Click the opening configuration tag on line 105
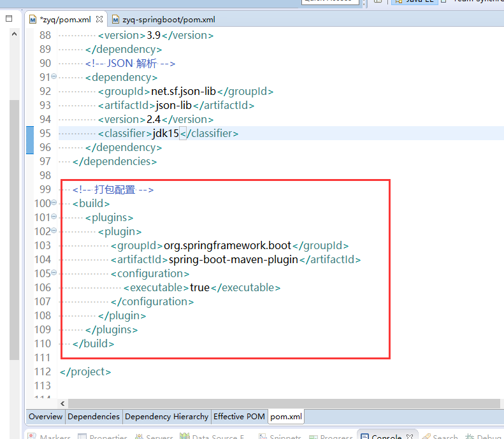This screenshot has width=504, height=439. [x=150, y=273]
